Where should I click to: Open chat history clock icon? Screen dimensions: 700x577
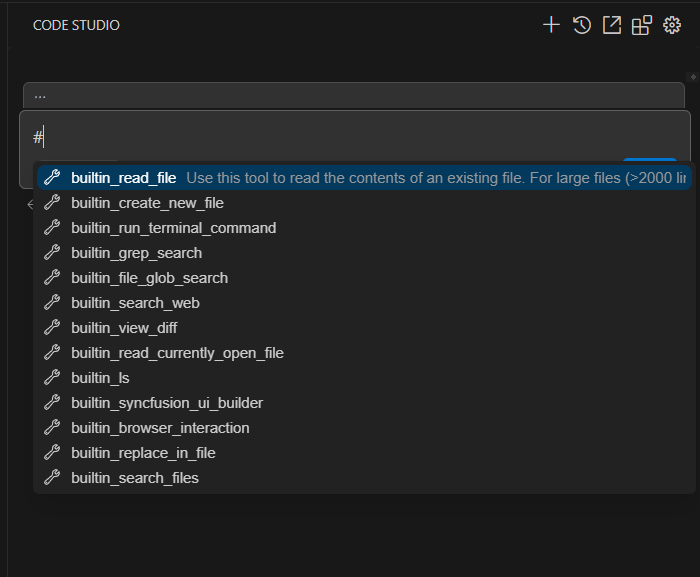coord(581,25)
